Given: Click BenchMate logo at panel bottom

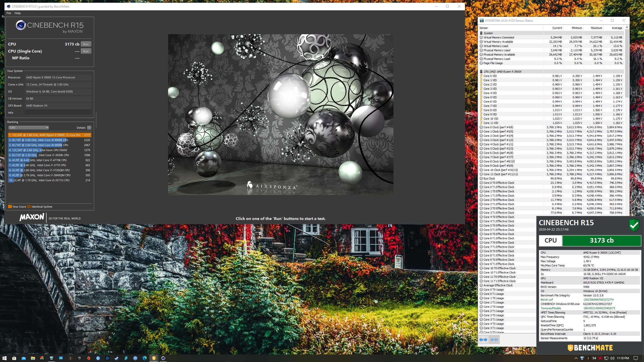Looking at the screenshot, I should click(x=590, y=348).
